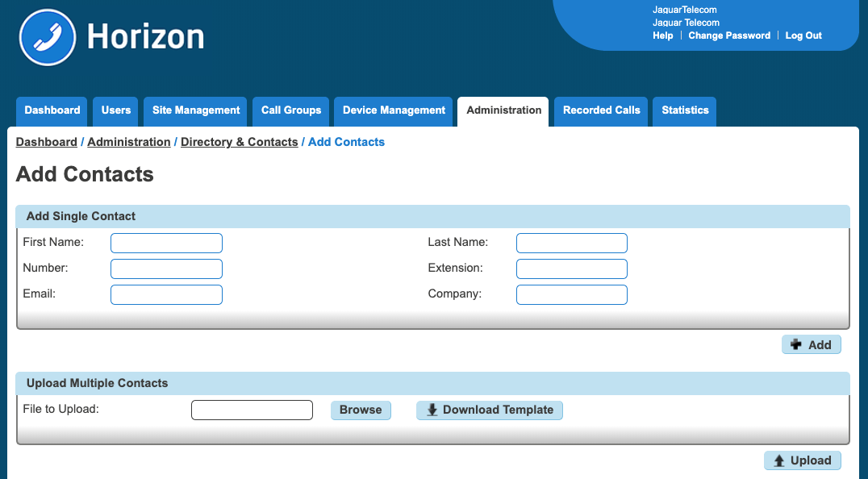Switch to the Users tab
The image size is (868, 479).
click(x=116, y=110)
